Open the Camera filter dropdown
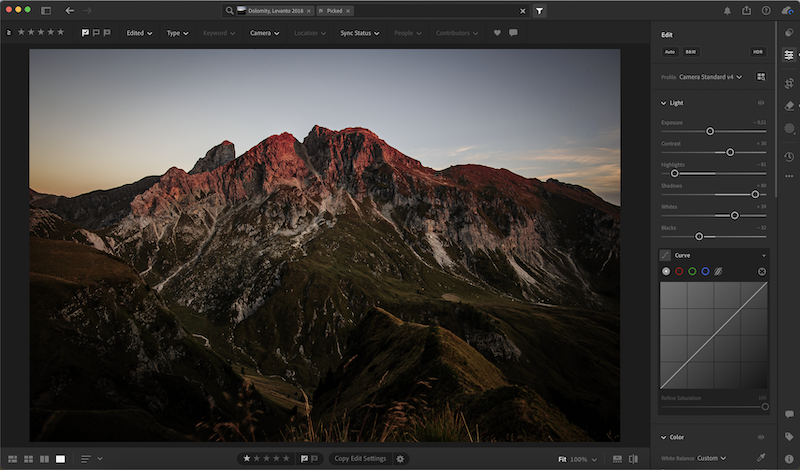 264,33
